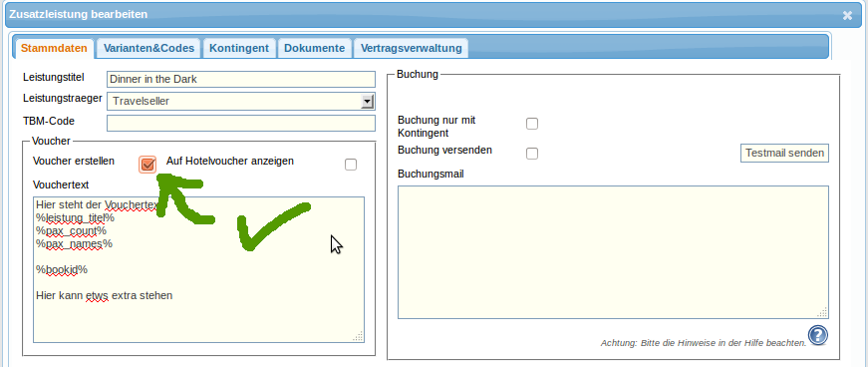Tick Buchung nur mit Kontingent checkbox
Screen dimensions: 868x367
point(532,124)
